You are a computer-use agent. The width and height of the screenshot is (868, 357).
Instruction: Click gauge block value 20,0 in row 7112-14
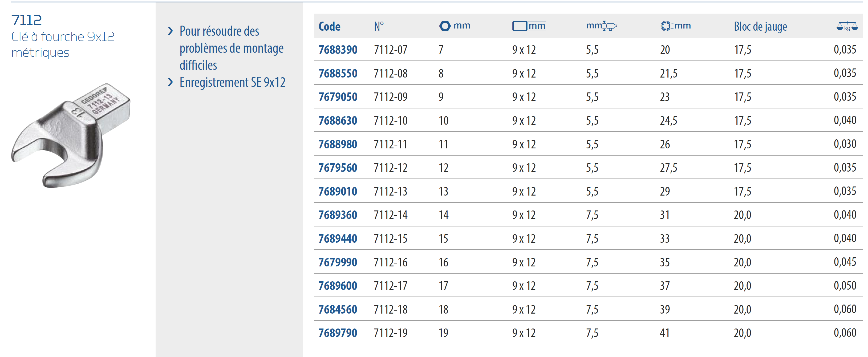tap(743, 215)
